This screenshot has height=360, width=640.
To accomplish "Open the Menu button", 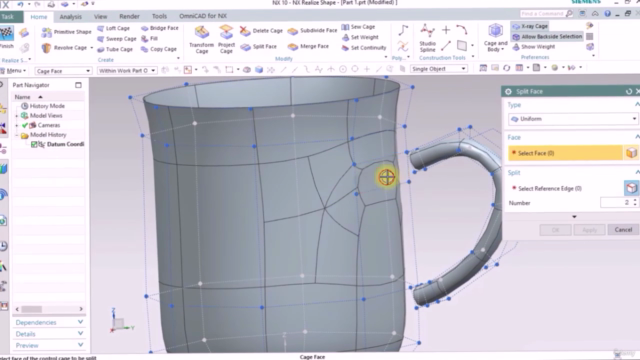I will coord(14,71).
